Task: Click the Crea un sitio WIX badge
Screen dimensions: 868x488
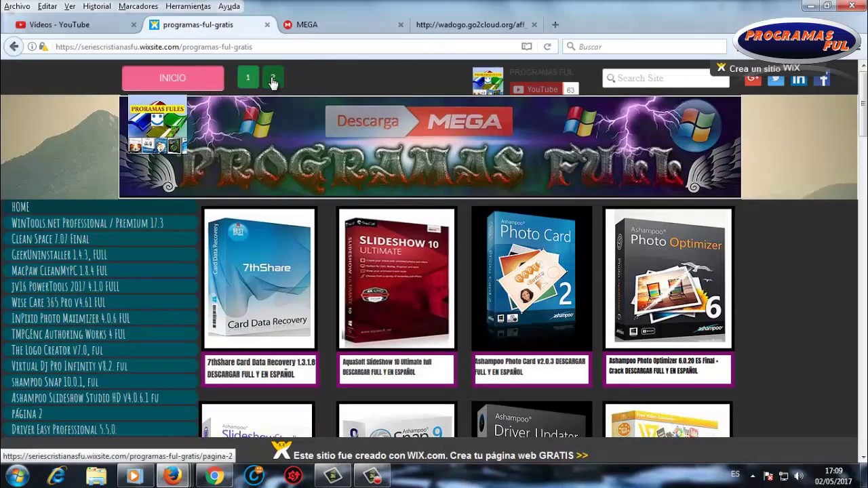Action: (759, 68)
